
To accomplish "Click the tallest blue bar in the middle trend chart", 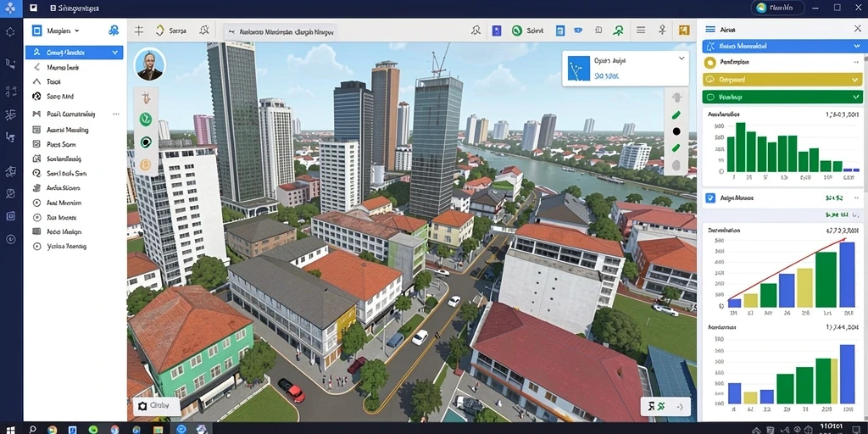I will point(847,275).
